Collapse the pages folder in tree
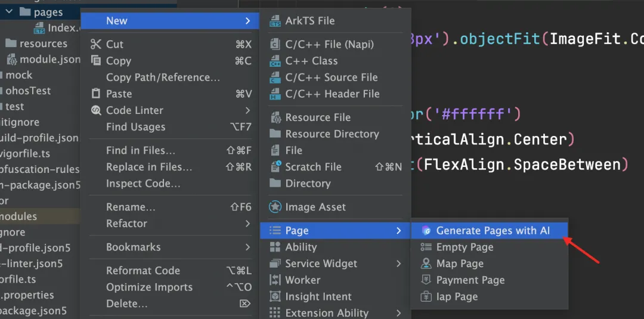This screenshot has width=644, height=319. [9, 12]
